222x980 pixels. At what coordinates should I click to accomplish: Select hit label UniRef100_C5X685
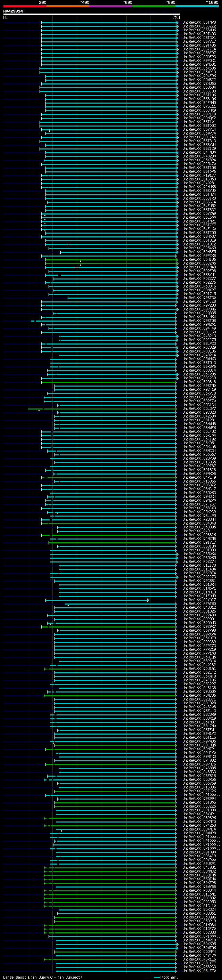199,68
